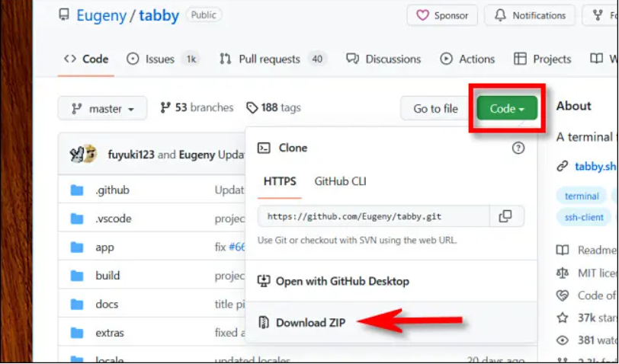Switch to the Code tab
Screen dimensions: 619x364
(86, 59)
